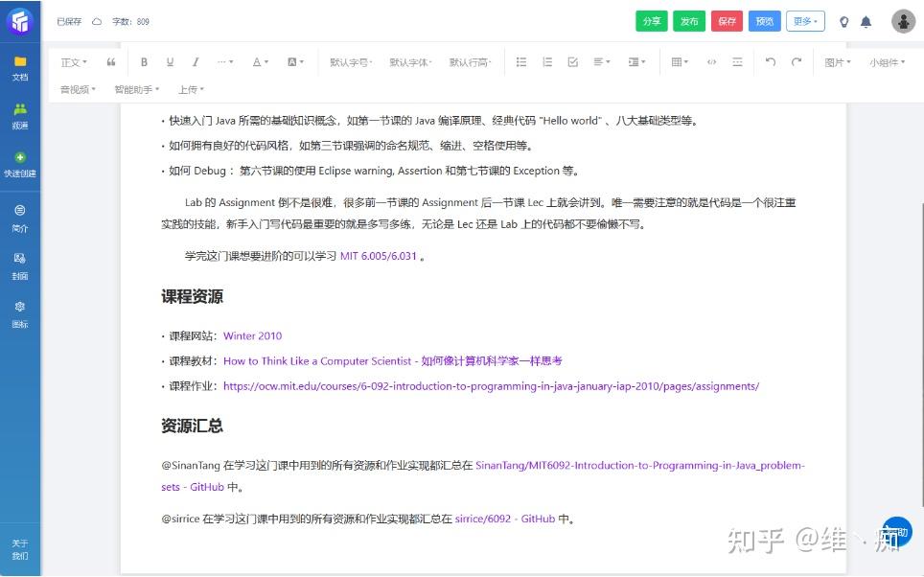Image resolution: width=924 pixels, height=577 pixels.
Task: Open the font color picker
Action: pyautogui.click(x=260, y=62)
